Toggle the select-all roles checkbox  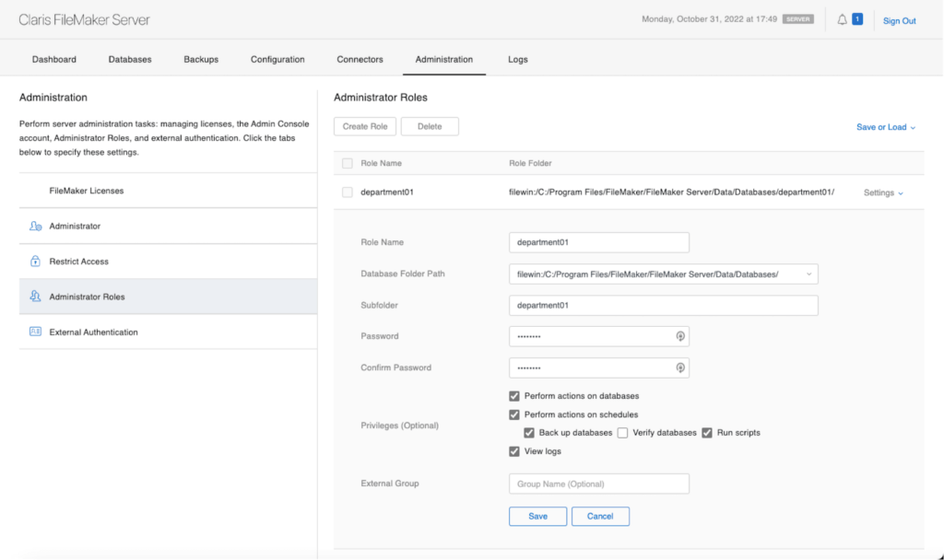[348, 163]
